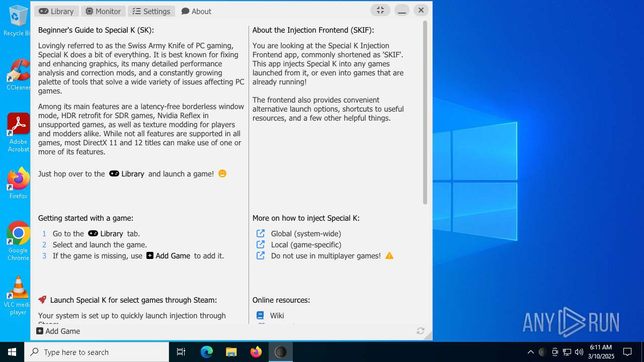Select the VLC media player desktop shortcut
The image size is (644, 362).
19,296
